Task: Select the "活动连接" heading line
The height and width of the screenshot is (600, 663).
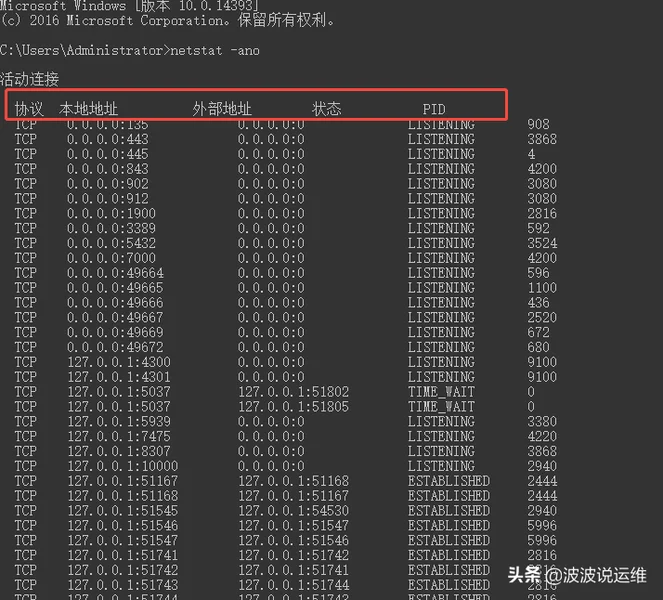Action: pyautogui.click(x=29, y=79)
